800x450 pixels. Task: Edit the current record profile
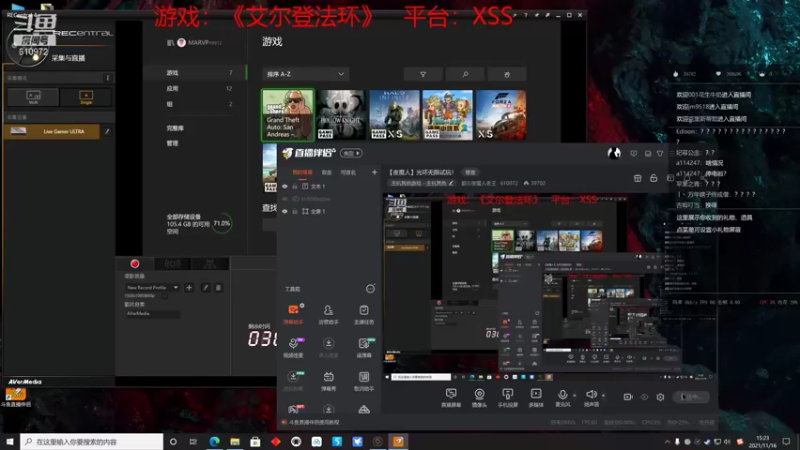tap(206, 288)
